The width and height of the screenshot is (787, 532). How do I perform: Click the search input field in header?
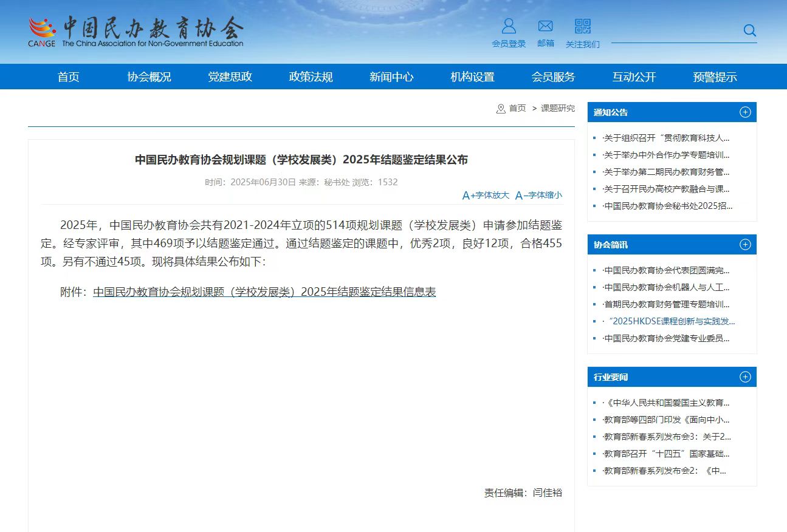tap(675, 32)
